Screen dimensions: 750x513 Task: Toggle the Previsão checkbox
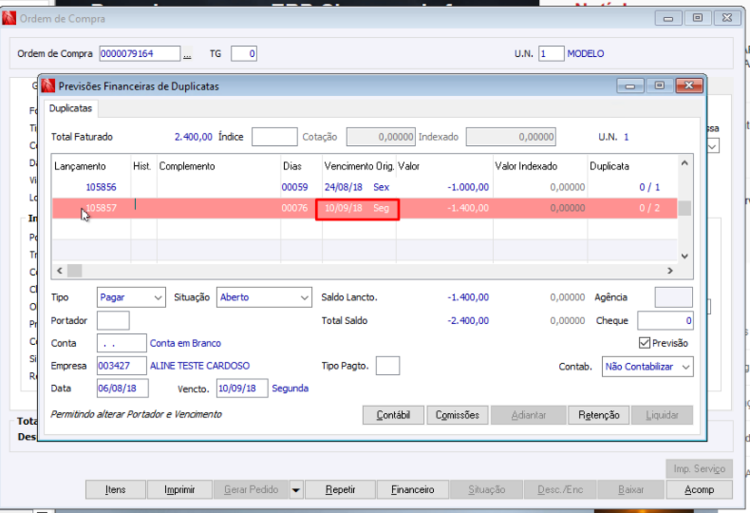(x=644, y=343)
